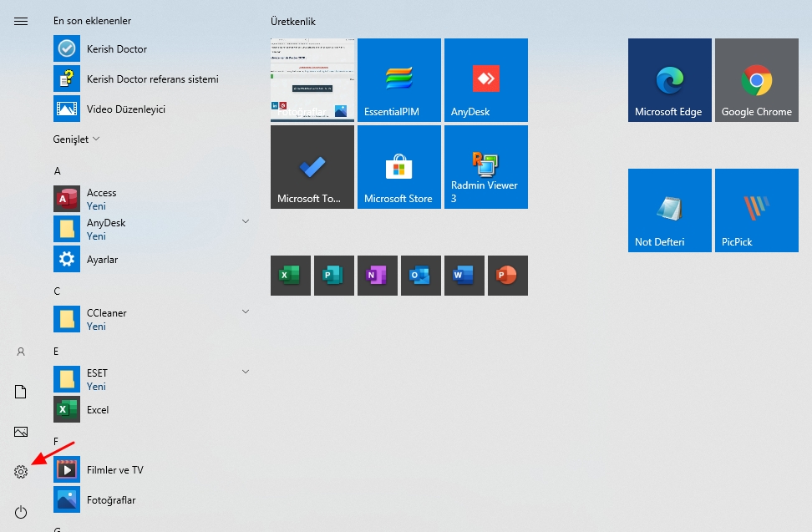
Task: Open the small PowerPoint tile
Action: pyautogui.click(x=508, y=276)
